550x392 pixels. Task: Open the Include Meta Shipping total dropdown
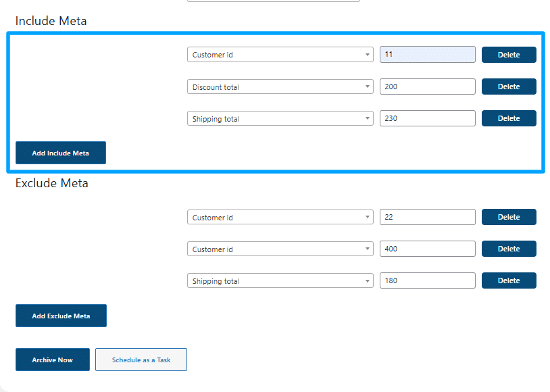[280, 119]
